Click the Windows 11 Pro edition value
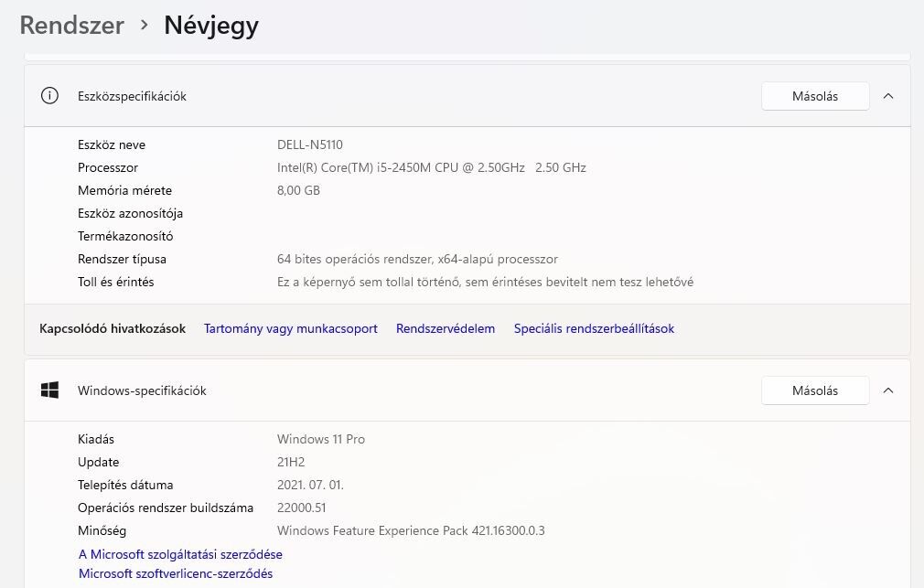 pyautogui.click(x=321, y=439)
